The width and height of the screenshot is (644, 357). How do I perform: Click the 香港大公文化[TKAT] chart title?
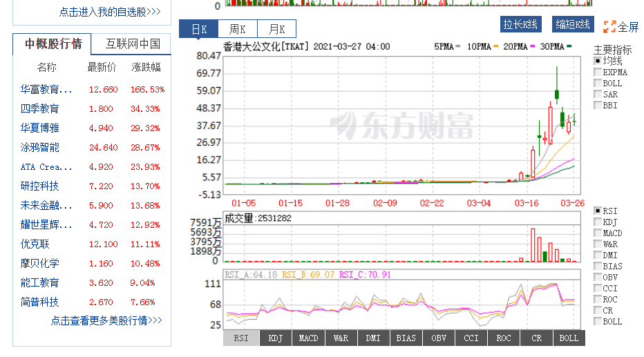point(266,46)
